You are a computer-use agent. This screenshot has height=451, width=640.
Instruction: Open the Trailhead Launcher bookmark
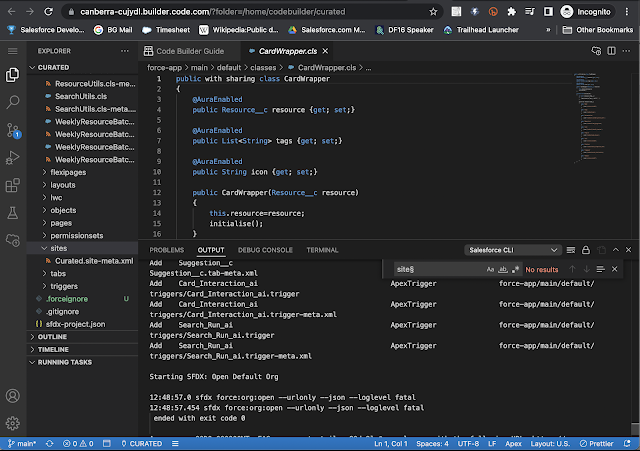481,30
